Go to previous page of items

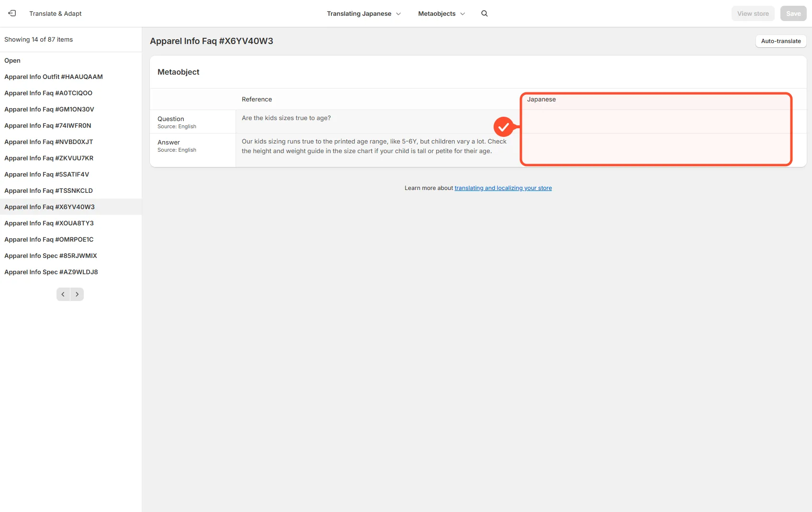click(63, 294)
